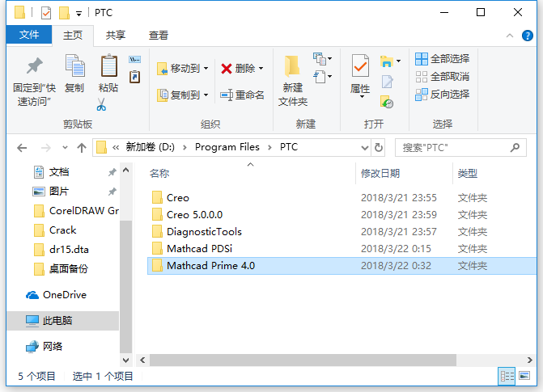543x392 pixels.
Task: Switch to details view layout icon
Action: pyautogui.click(x=507, y=376)
